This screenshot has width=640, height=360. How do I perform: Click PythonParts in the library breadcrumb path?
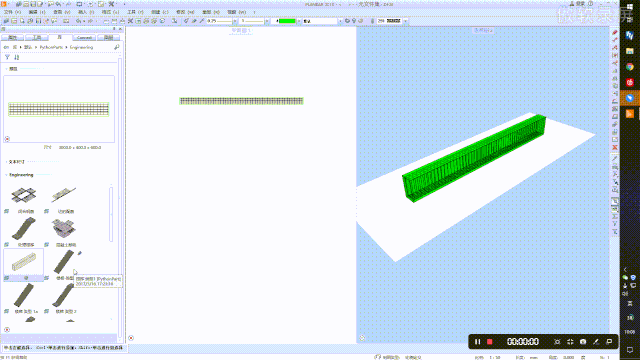(51, 47)
